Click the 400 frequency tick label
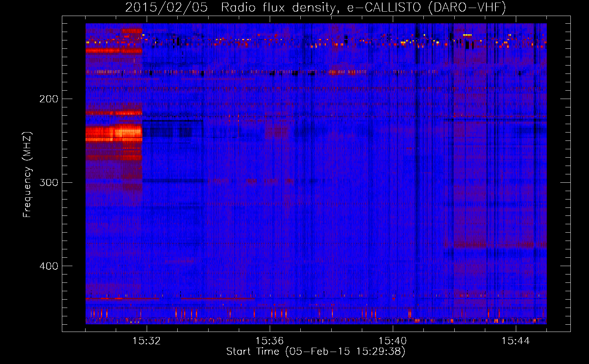Screen dimensions: 589x364 [x=49, y=266]
